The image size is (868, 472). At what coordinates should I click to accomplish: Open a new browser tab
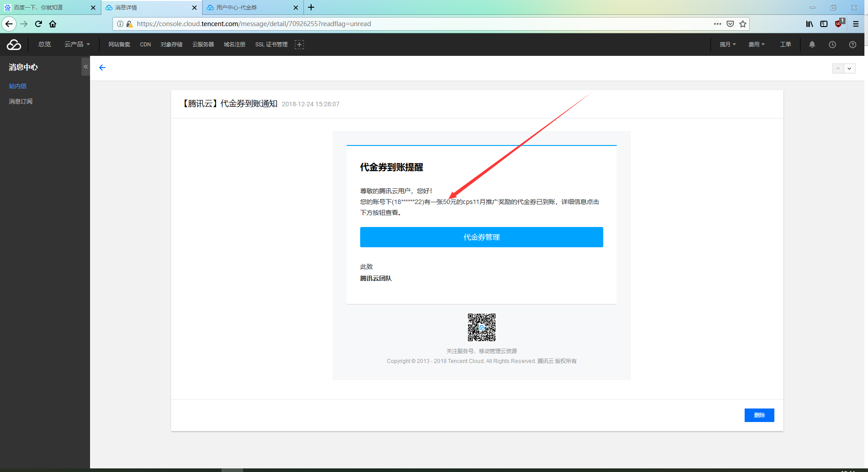coord(311,7)
